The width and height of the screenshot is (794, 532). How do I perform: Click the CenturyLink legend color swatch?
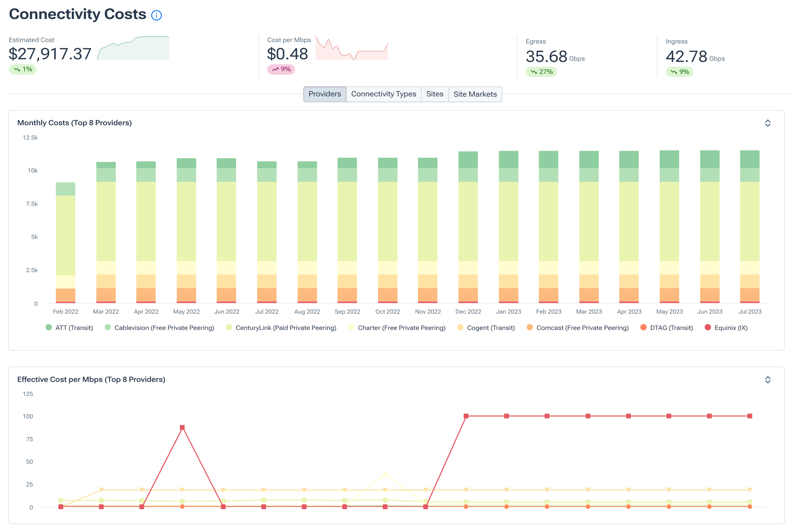229,327
